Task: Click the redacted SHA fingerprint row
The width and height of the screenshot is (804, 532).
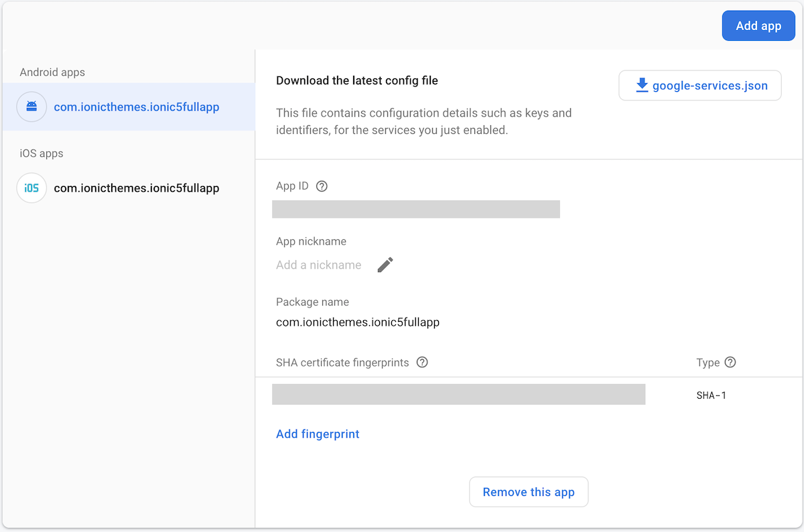Action: point(458,394)
